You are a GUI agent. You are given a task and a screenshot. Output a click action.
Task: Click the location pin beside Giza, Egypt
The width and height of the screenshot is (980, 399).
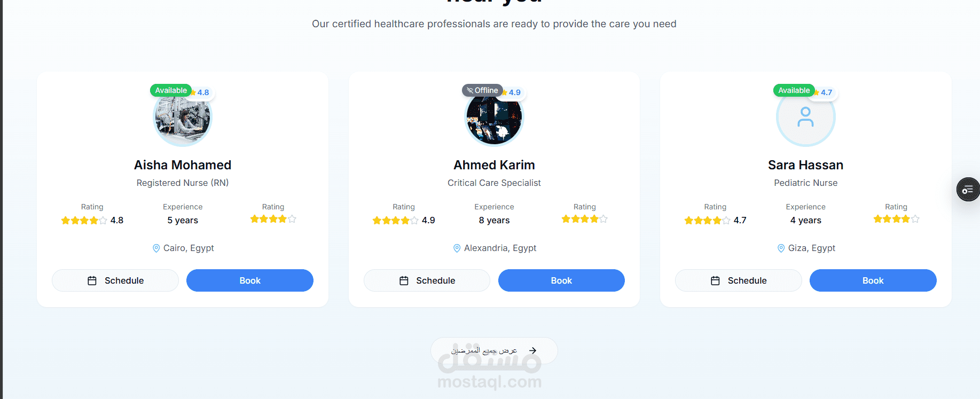point(781,248)
